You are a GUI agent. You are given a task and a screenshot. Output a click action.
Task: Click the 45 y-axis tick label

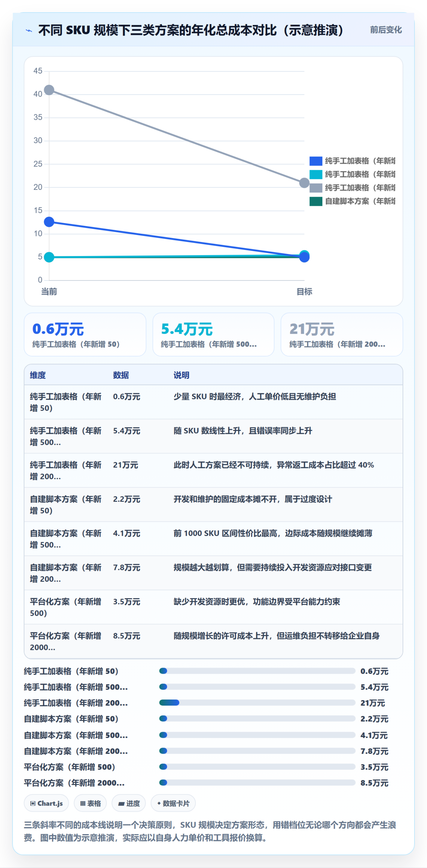coord(38,71)
